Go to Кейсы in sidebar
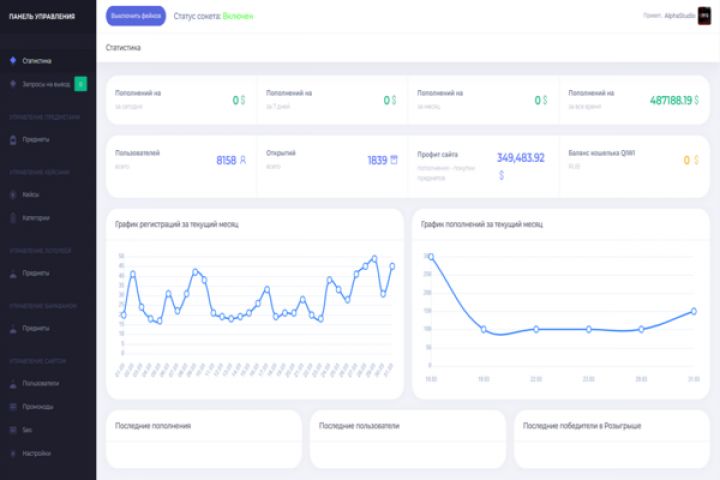The width and height of the screenshot is (720, 480). [x=48, y=194]
